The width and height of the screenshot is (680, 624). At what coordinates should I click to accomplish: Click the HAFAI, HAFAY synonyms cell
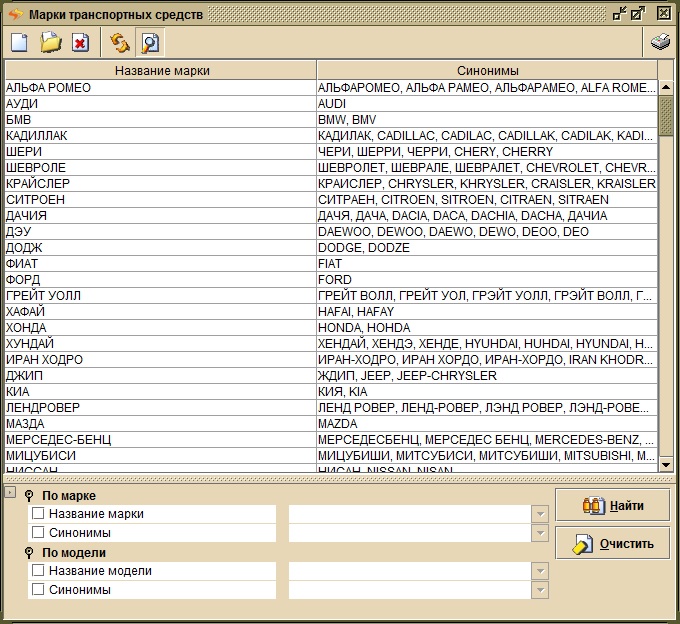[x=487, y=312]
